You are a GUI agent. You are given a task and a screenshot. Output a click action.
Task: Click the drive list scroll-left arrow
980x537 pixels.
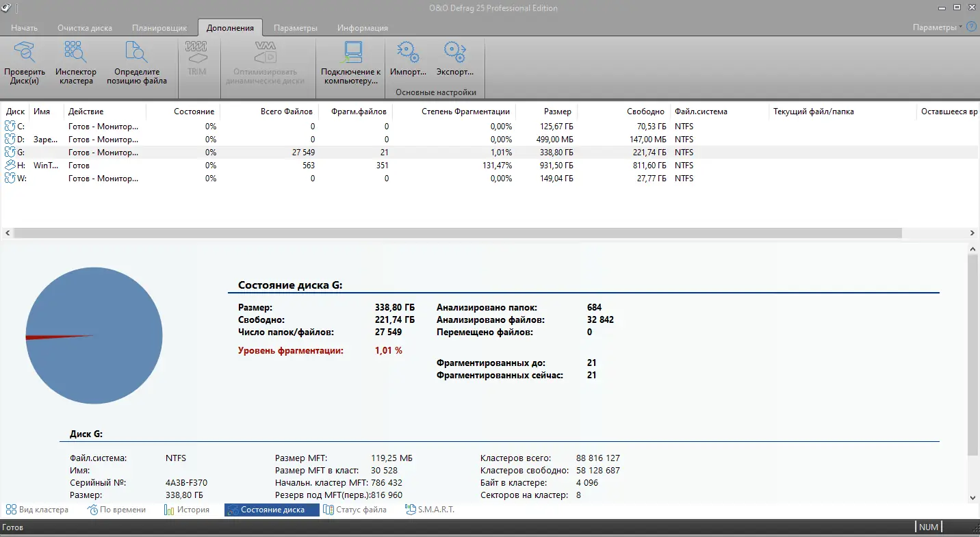[7, 233]
